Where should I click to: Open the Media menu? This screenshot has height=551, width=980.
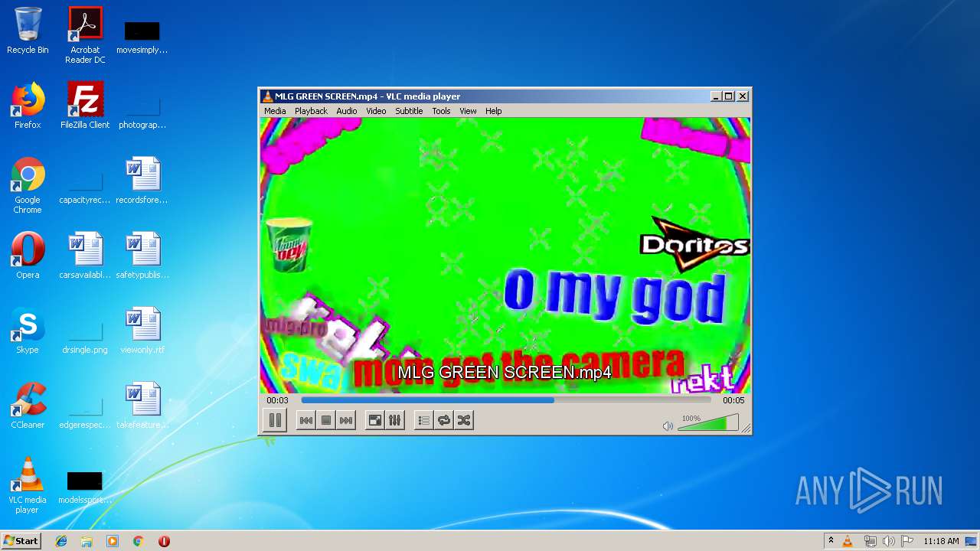pyautogui.click(x=275, y=111)
